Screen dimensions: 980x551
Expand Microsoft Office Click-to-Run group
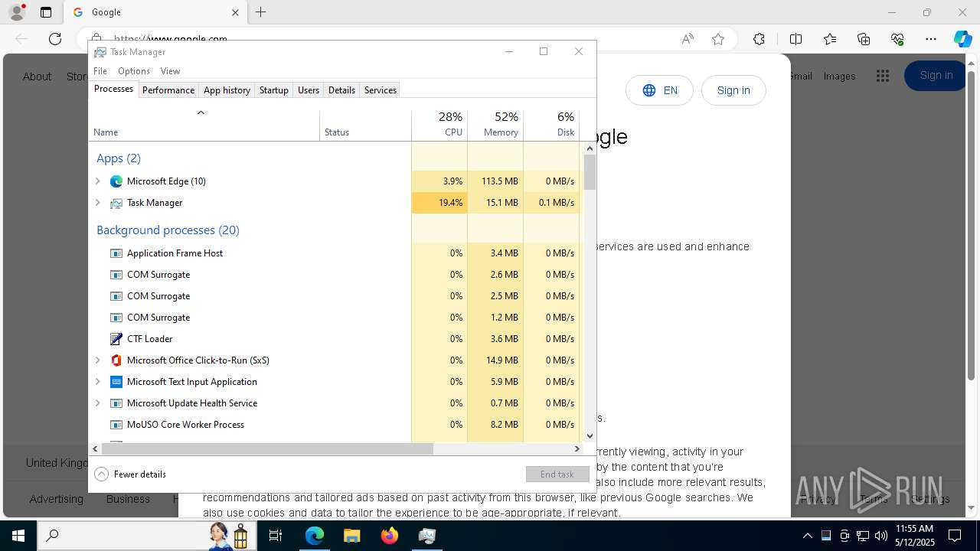(x=97, y=360)
